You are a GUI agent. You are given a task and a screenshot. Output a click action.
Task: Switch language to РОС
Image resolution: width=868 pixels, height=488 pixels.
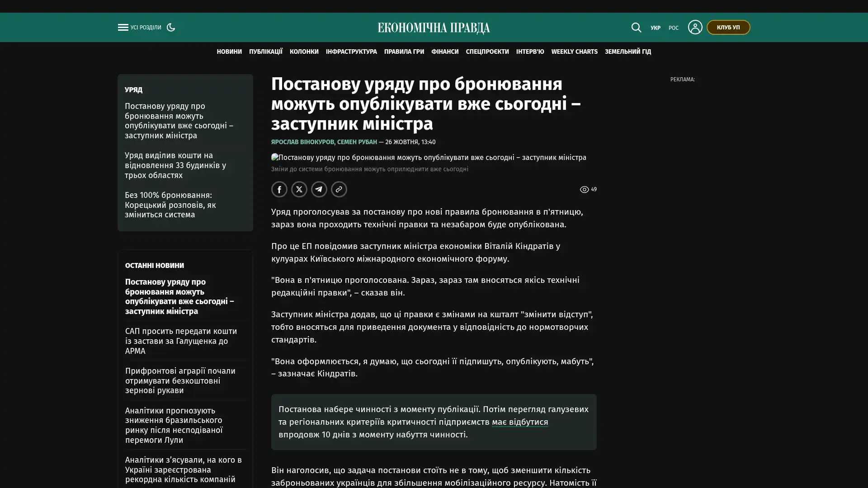(674, 28)
